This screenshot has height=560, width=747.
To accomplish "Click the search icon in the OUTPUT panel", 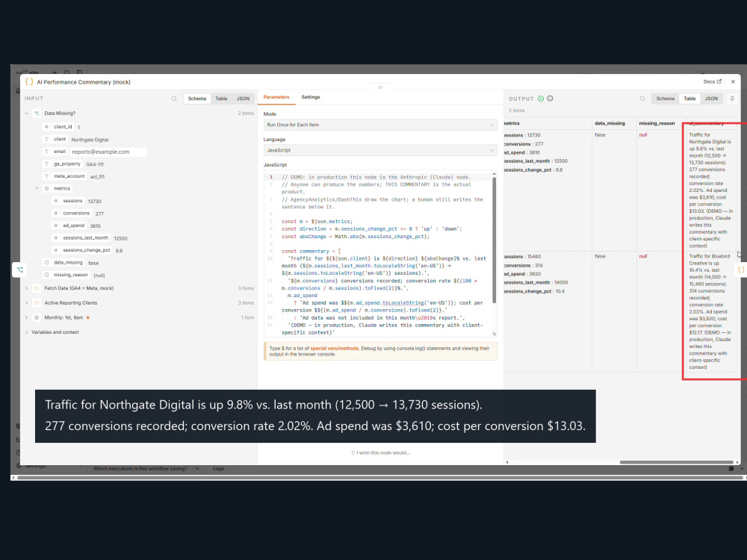I will 642,99.
